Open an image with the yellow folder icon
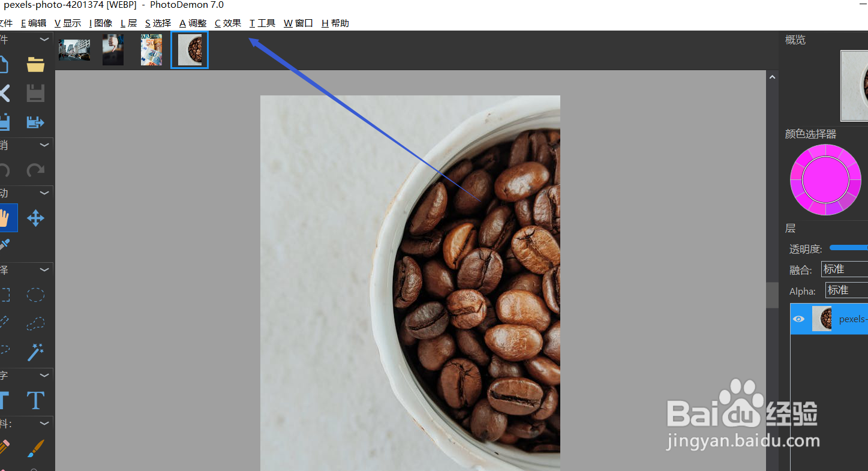 (35, 64)
